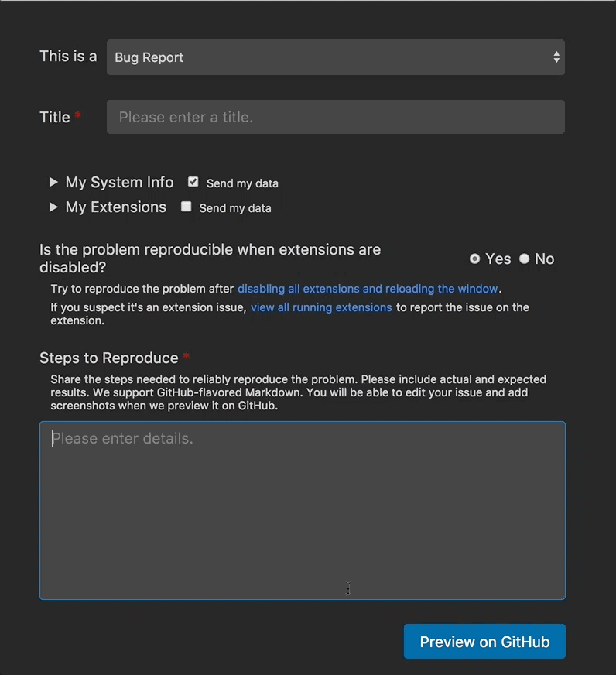Select the No radio button
Image resolution: width=616 pixels, height=675 pixels.
pyautogui.click(x=524, y=259)
